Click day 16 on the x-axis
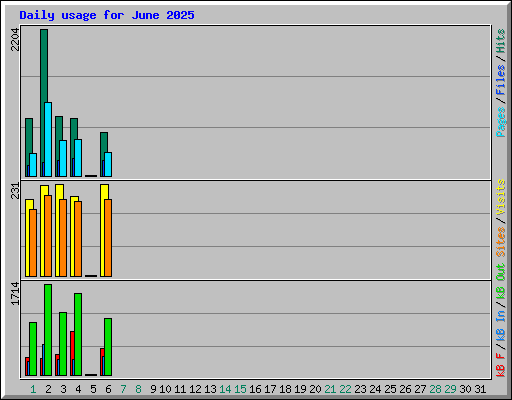512x400 pixels. point(255,389)
